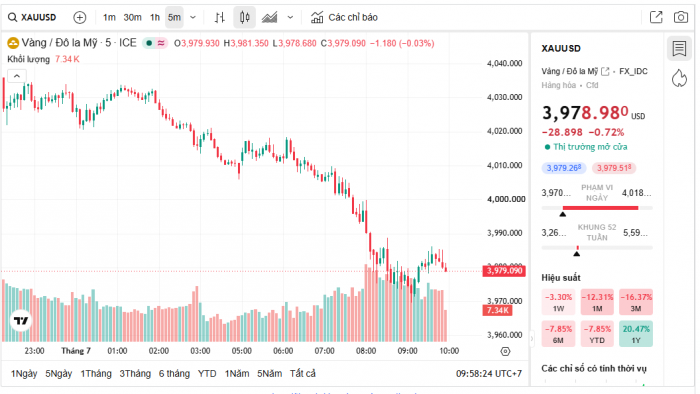Viewport: 700px width, 394px height.
Task: Toggle the pink data mode indicator
Action: click(161, 43)
